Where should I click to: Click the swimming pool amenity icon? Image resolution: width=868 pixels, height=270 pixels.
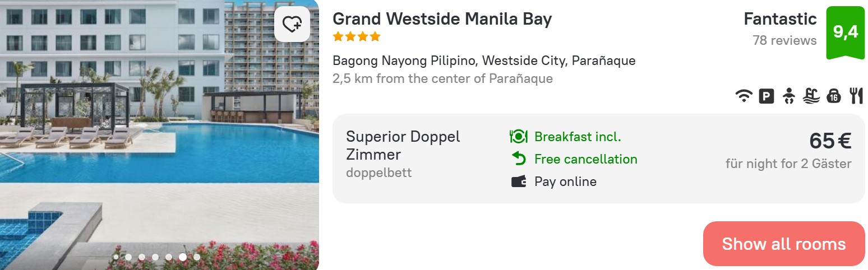point(811,96)
